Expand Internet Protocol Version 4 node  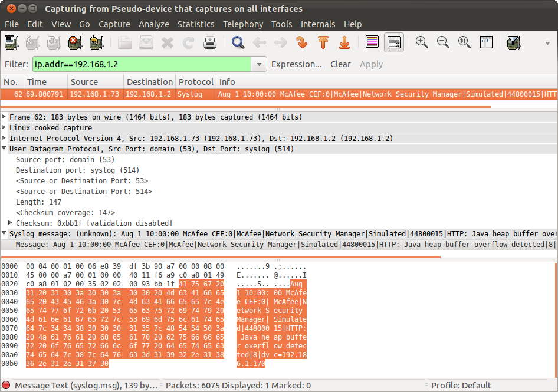pyautogui.click(x=4, y=138)
